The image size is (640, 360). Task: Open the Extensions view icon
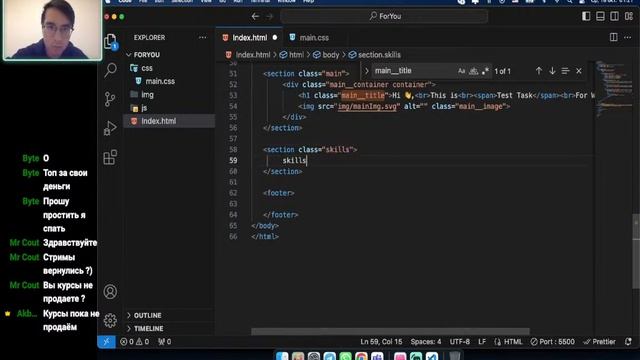110,157
